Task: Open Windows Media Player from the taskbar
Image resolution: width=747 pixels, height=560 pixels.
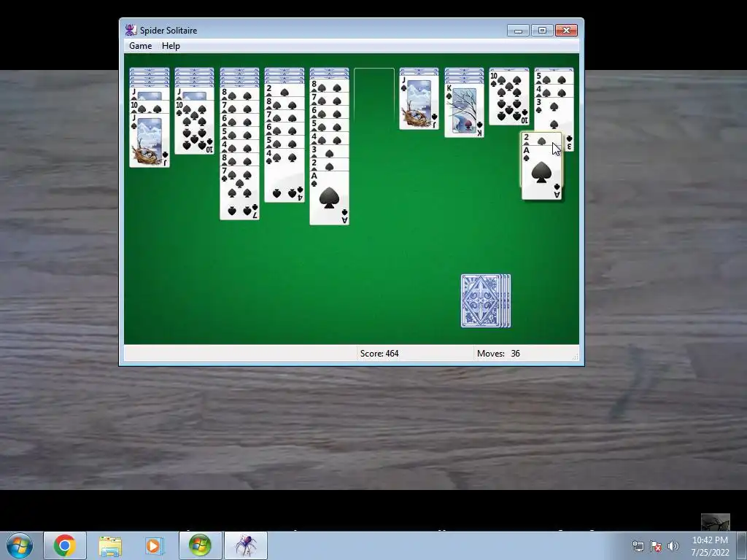Action: (155, 545)
